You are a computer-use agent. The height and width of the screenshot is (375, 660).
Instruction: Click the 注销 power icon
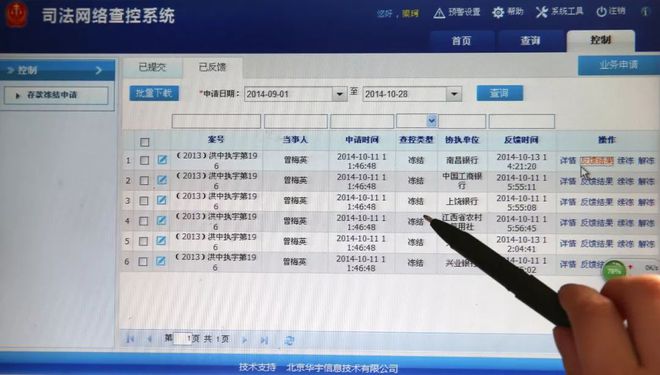601,12
